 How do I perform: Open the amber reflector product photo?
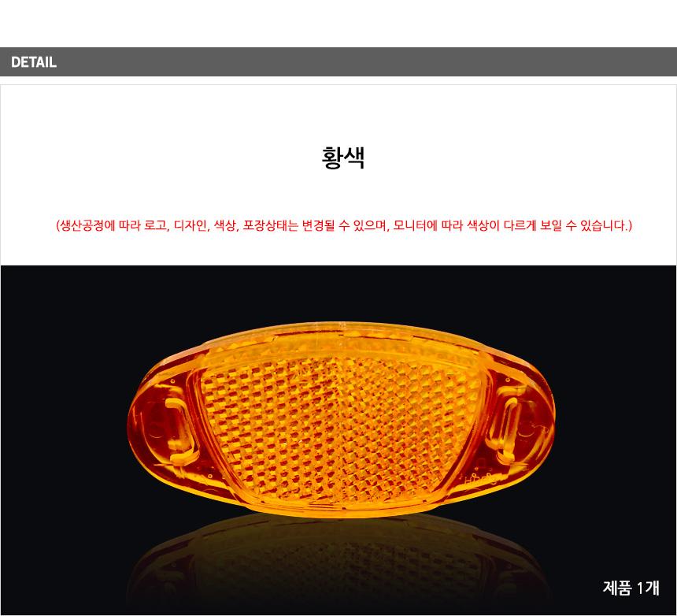pyautogui.click(x=341, y=419)
